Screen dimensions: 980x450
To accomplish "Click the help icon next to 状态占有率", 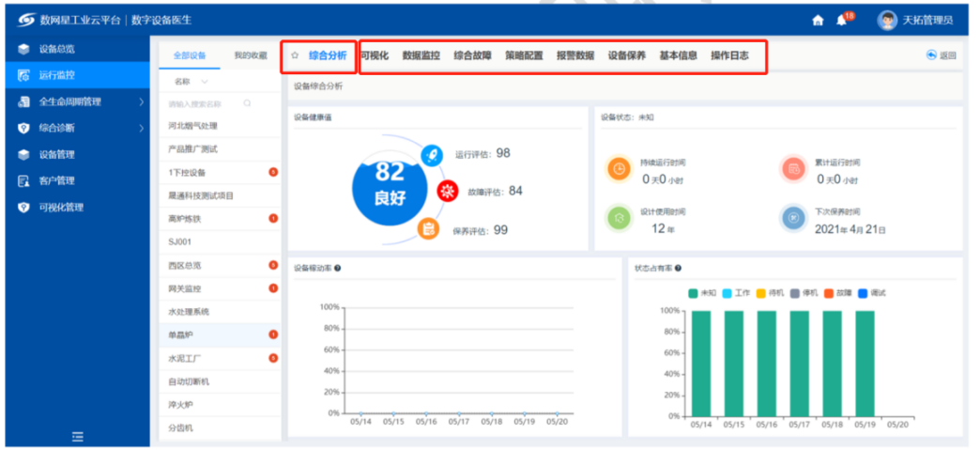I will tap(678, 268).
